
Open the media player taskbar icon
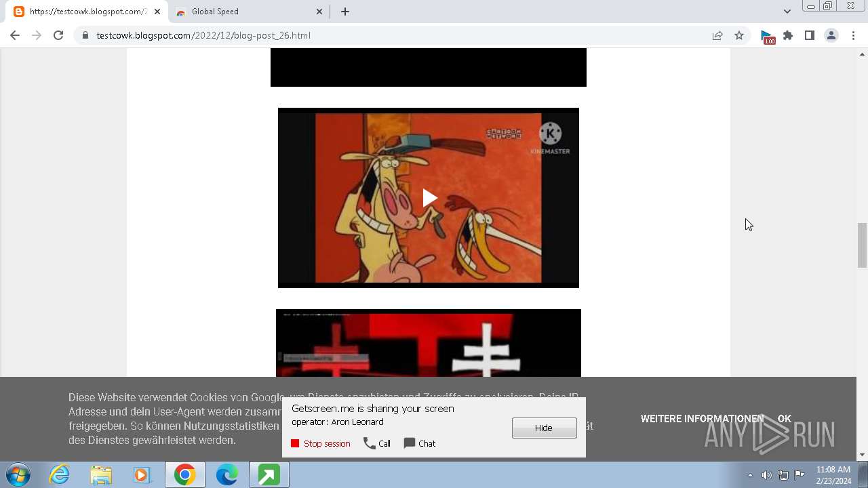142,474
